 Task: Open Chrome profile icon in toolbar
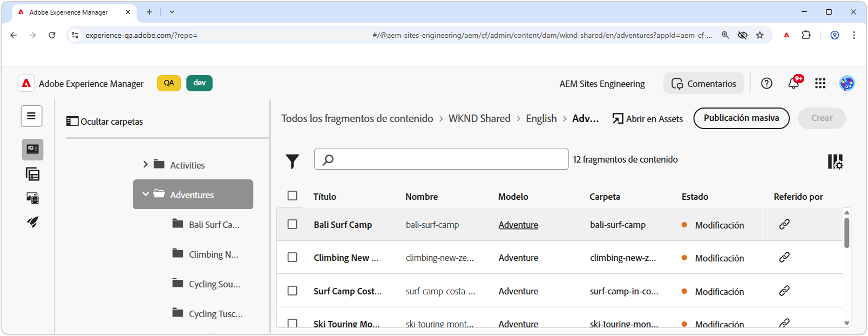(x=835, y=35)
